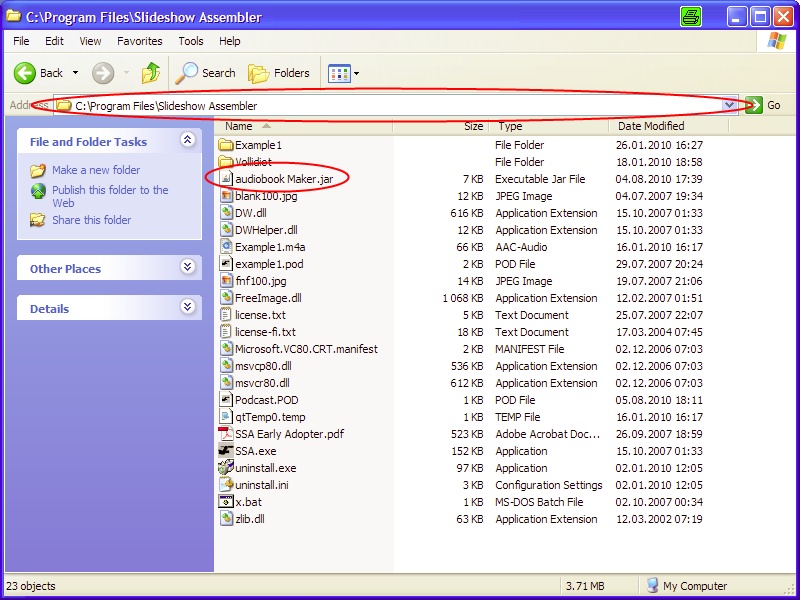Viewport: 800px width, 600px height.
Task: Expand the address bar dropdown arrow
Action: point(730,105)
